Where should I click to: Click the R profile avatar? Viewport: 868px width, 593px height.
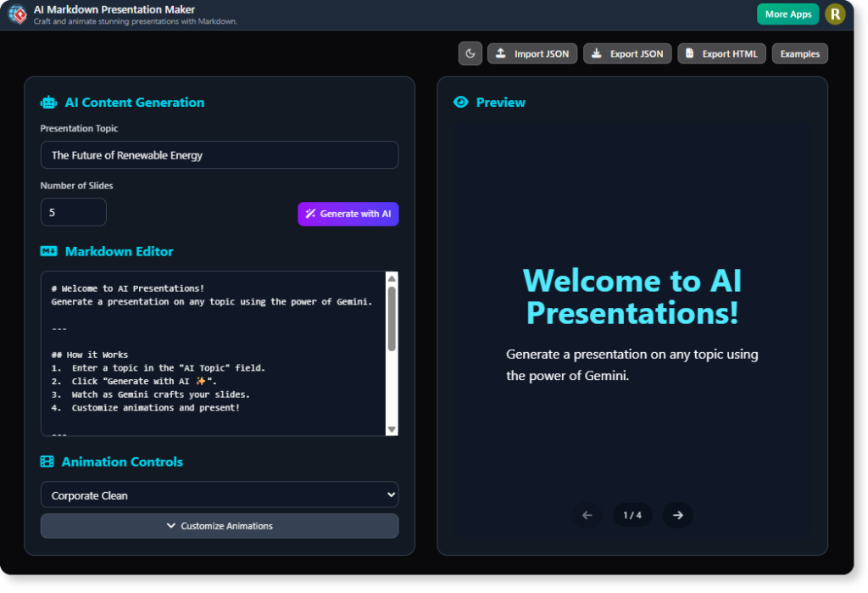coord(835,14)
